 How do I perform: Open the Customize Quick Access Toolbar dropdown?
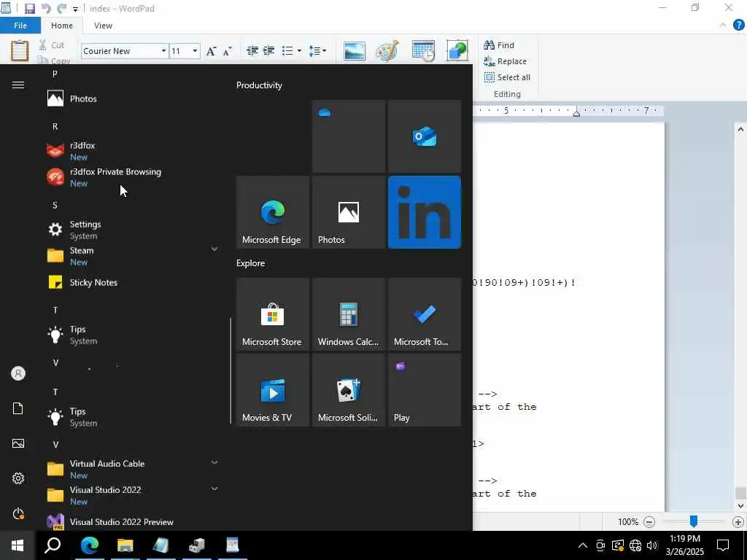tap(75, 9)
